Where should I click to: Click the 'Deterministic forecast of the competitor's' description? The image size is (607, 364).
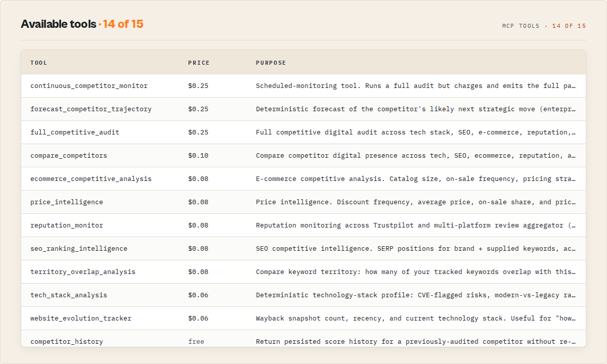416,109
